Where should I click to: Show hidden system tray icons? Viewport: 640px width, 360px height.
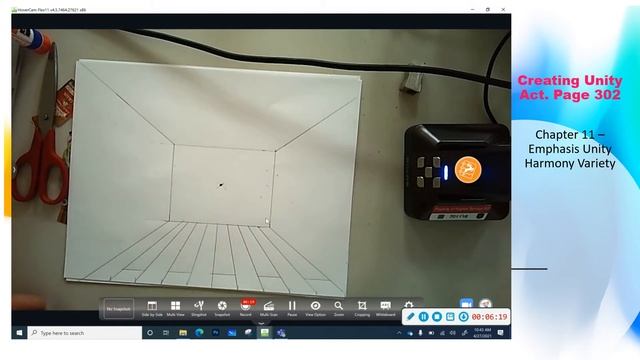[399, 333]
